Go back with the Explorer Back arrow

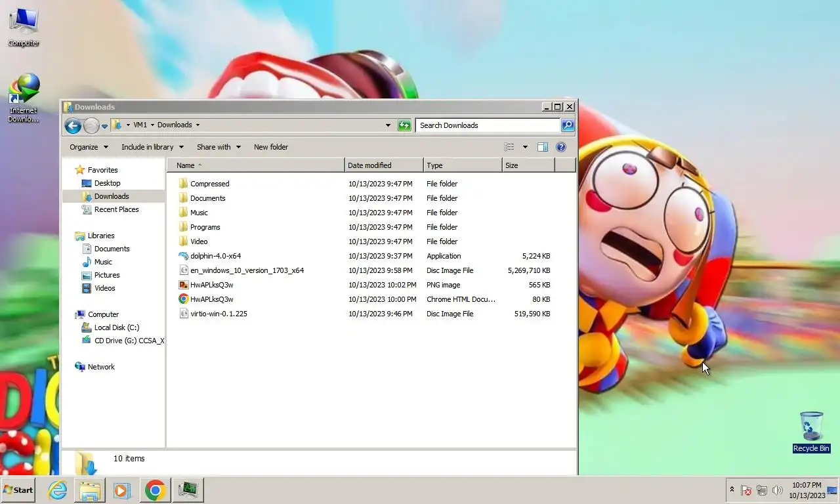point(73,125)
